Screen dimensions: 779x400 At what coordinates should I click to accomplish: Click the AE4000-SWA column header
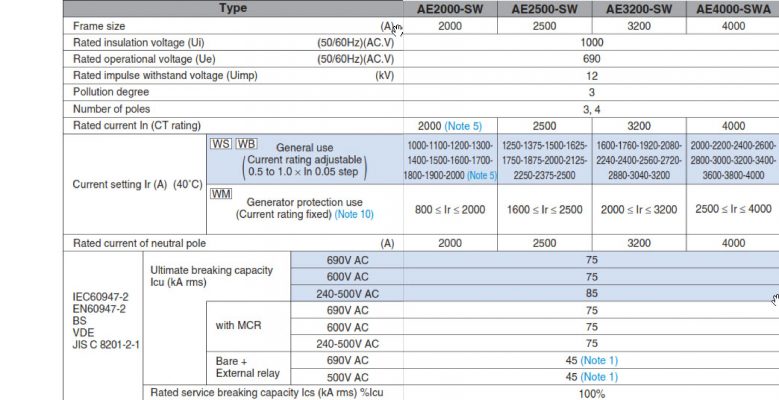click(733, 8)
